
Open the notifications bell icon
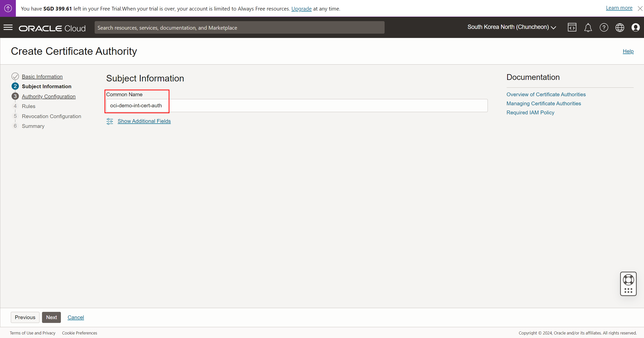588,27
